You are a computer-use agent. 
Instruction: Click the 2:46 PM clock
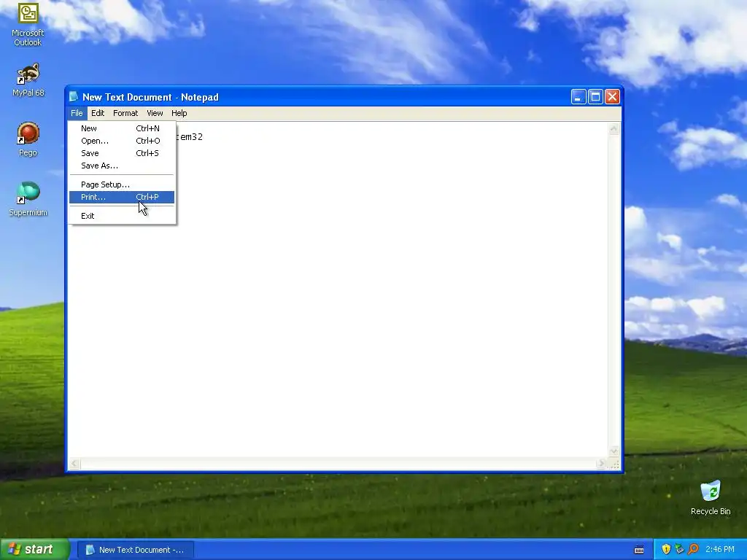720,549
